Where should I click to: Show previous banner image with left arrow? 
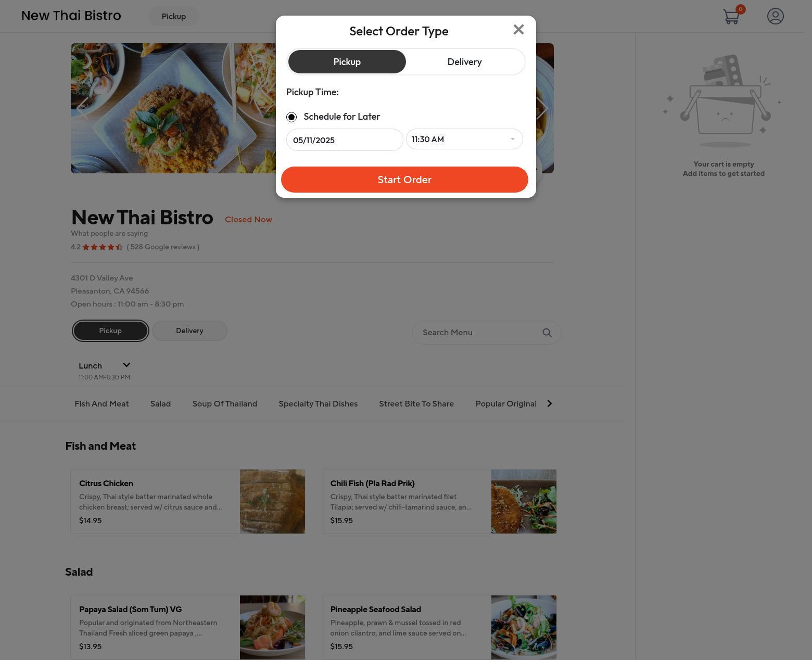pyautogui.click(x=82, y=108)
